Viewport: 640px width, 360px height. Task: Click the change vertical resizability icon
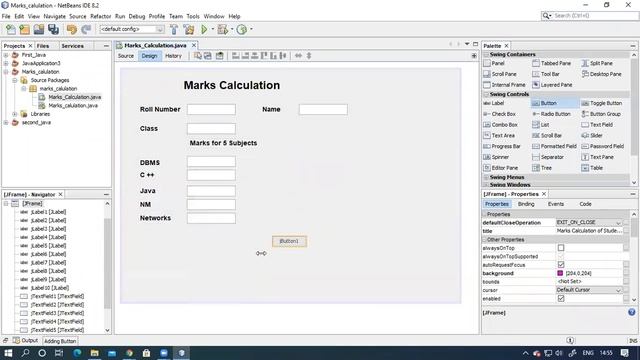309,56
